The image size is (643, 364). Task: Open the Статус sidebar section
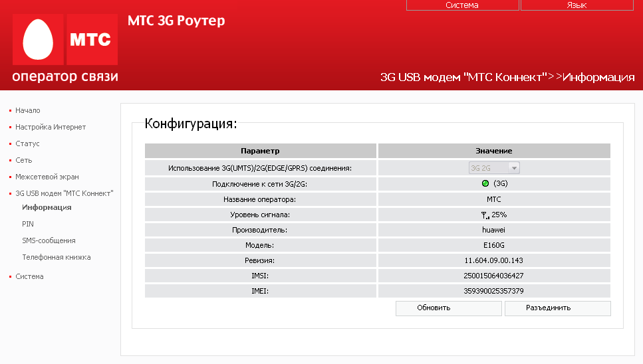tap(27, 143)
